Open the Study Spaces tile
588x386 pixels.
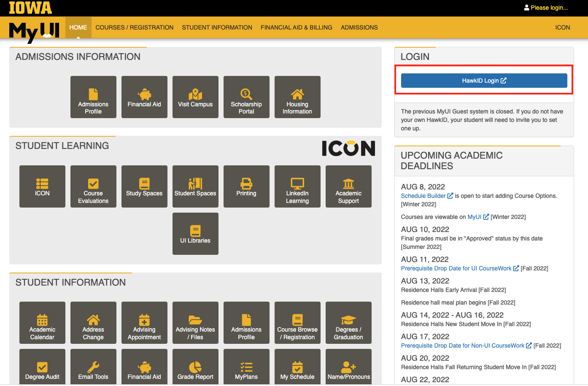coord(144,186)
